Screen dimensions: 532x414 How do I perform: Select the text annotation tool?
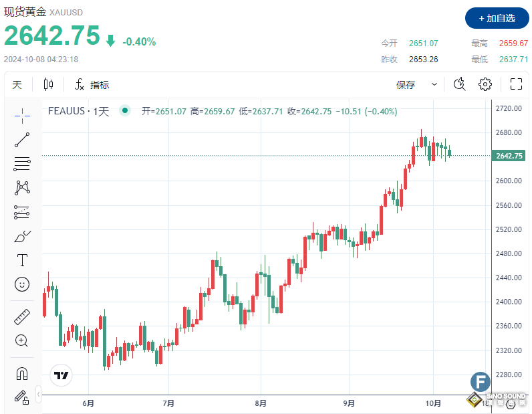click(x=22, y=260)
